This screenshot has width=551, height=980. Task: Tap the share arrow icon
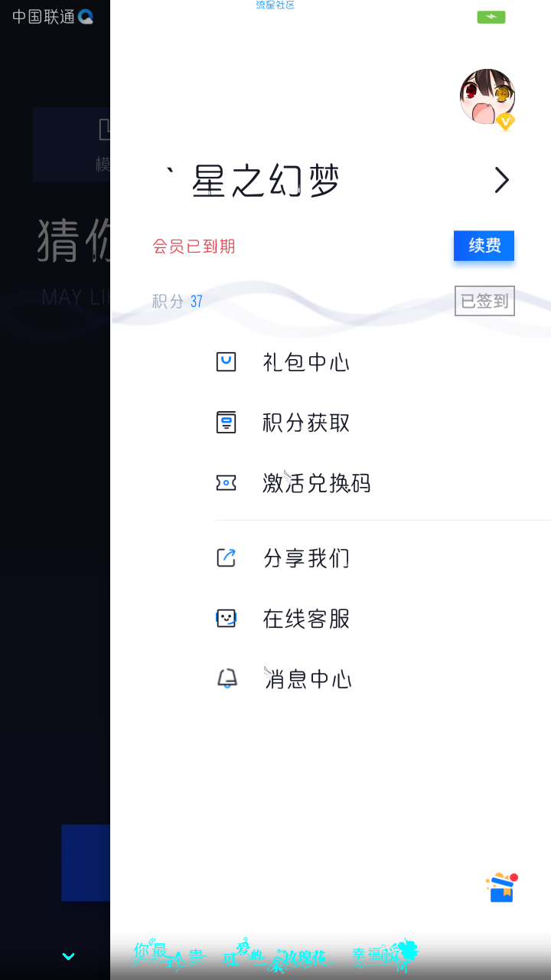[226, 557]
